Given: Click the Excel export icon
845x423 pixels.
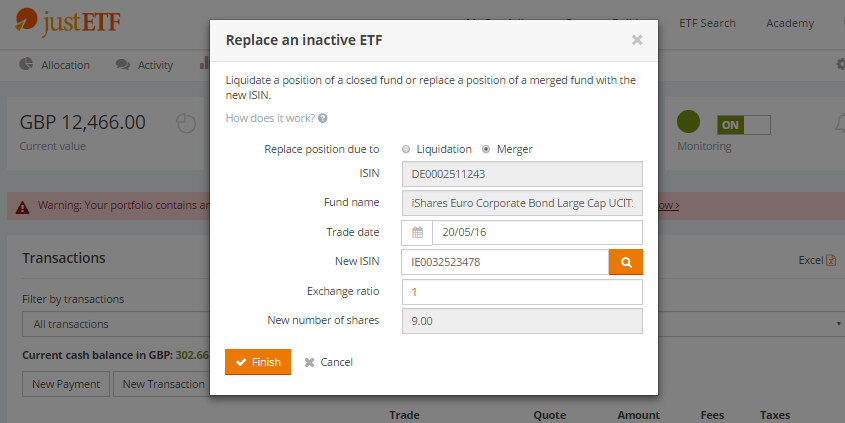Looking at the screenshot, I should (x=831, y=260).
